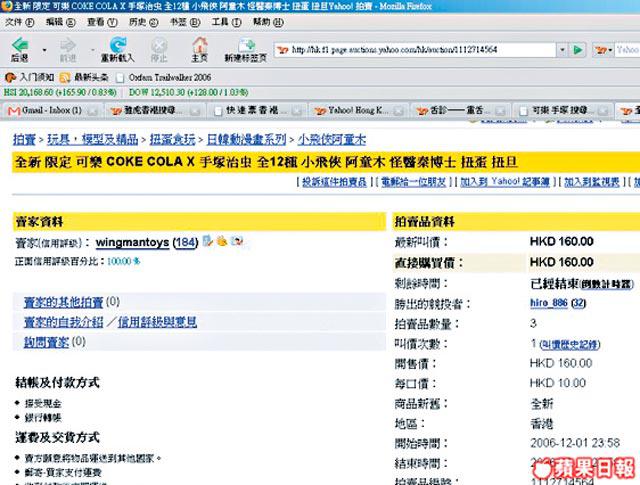Click the orange icon beside seller name

click(x=222, y=241)
